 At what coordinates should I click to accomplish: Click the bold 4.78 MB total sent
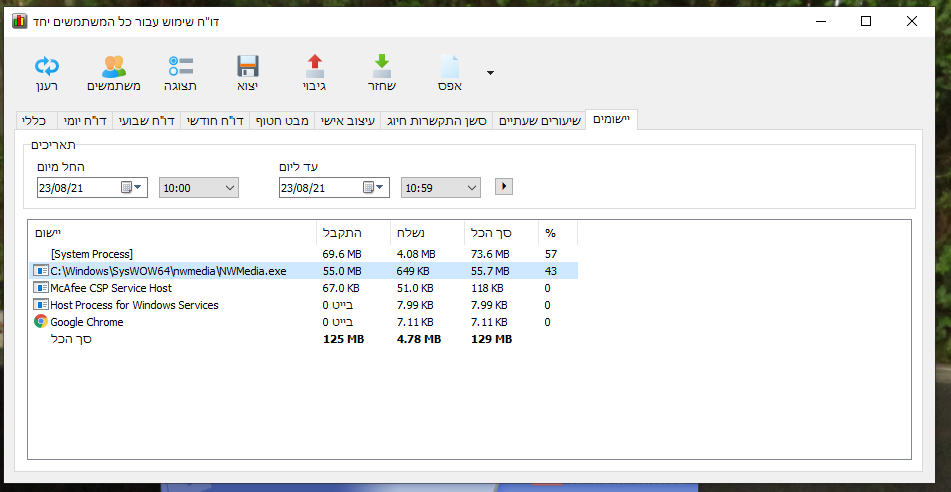[418, 340]
